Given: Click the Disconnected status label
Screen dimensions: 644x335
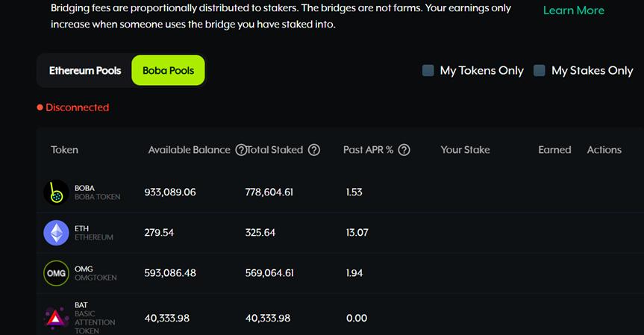Looking at the screenshot, I should point(77,107).
